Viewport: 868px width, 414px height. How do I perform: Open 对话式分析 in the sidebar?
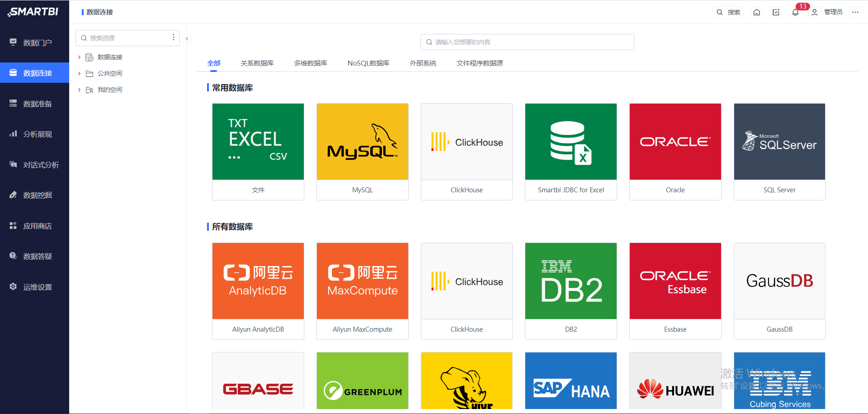click(34, 165)
